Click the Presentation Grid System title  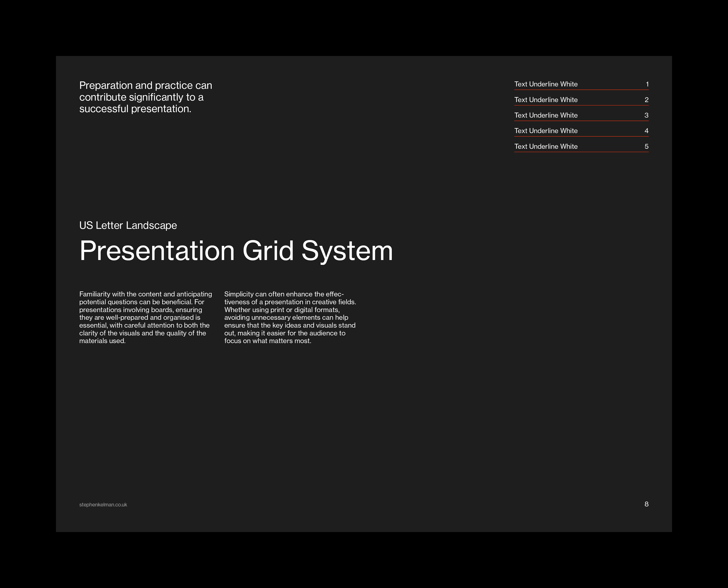pyautogui.click(x=236, y=251)
